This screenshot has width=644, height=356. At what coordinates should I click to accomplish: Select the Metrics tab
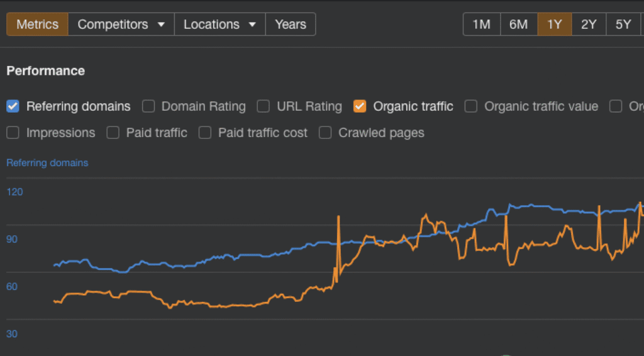[37, 25]
